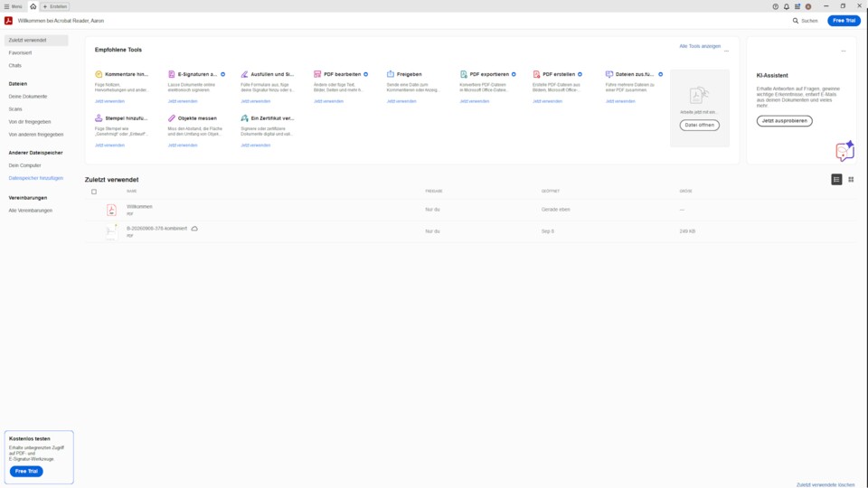
Task: Open the three-dots menu of the KI-Assistent card
Action: [x=843, y=51]
